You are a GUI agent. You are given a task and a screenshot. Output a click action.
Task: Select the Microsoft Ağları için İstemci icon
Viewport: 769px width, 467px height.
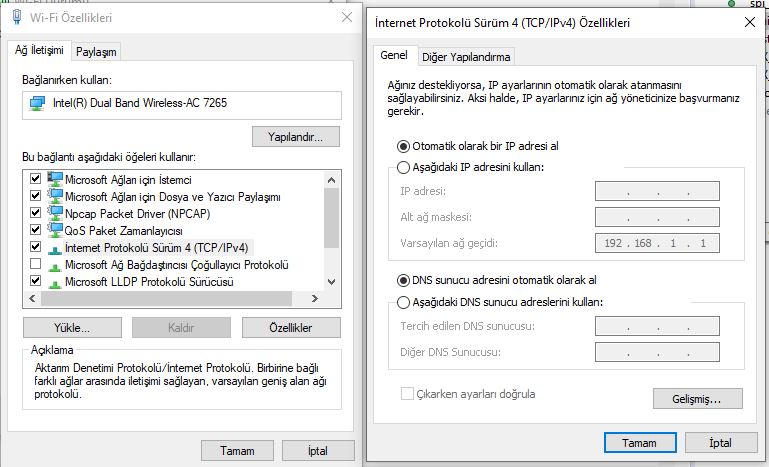coord(55,179)
